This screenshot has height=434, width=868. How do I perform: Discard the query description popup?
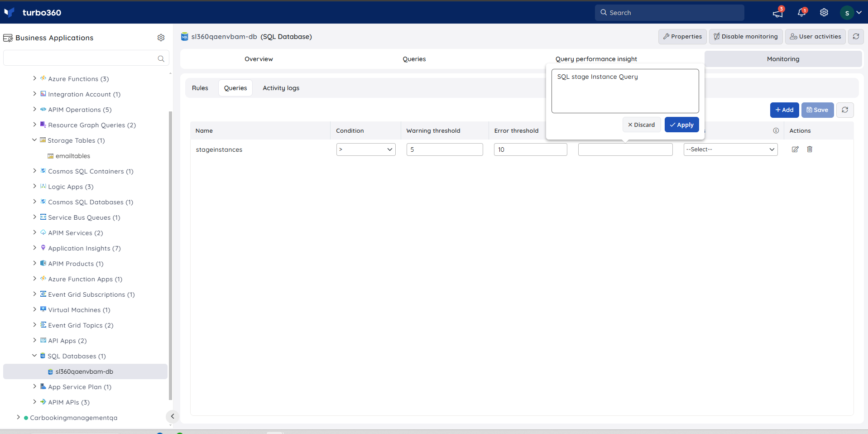[642, 125]
